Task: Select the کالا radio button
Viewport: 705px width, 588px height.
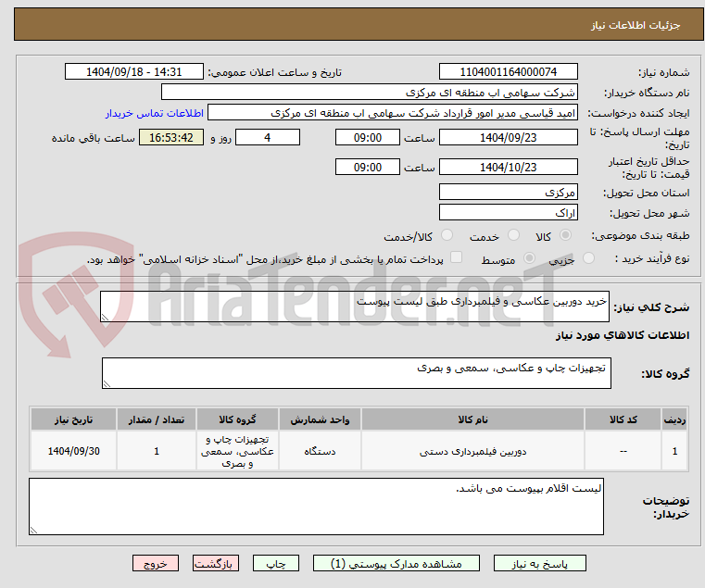Action: [x=566, y=234]
